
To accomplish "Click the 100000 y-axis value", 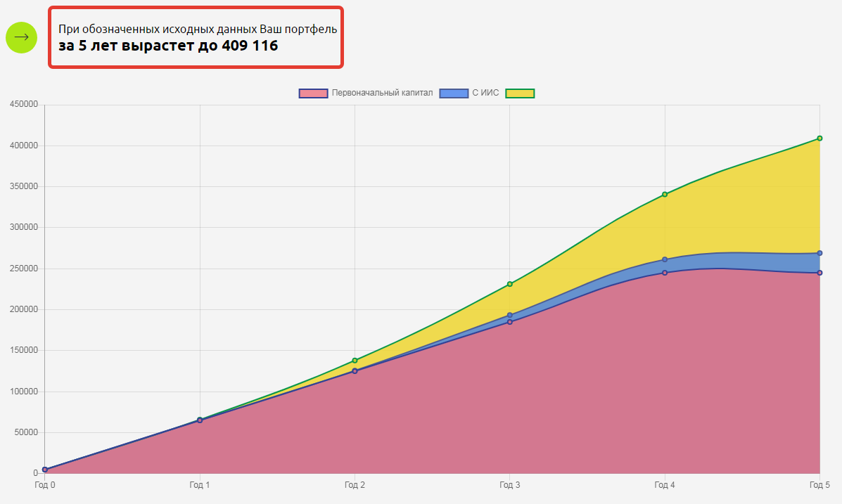I will pyautogui.click(x=24, y=392).
